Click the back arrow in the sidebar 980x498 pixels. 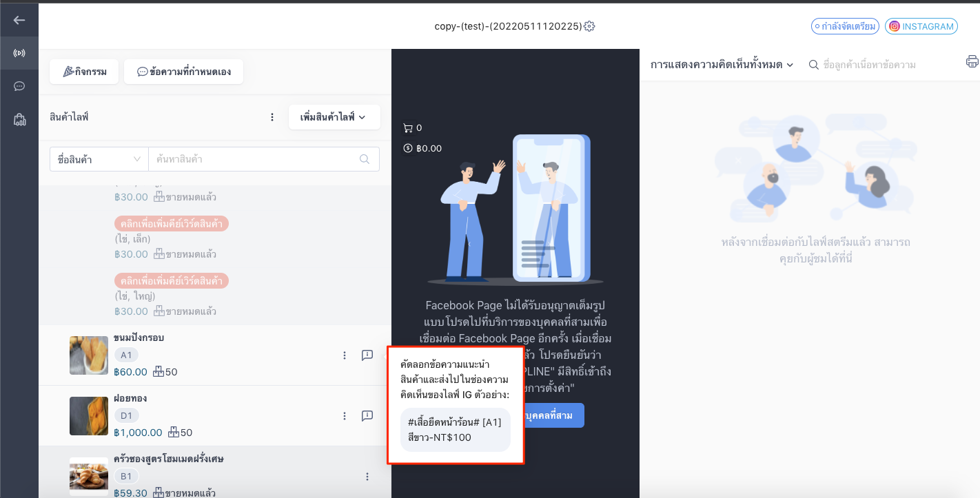click(x=19, y=20)
